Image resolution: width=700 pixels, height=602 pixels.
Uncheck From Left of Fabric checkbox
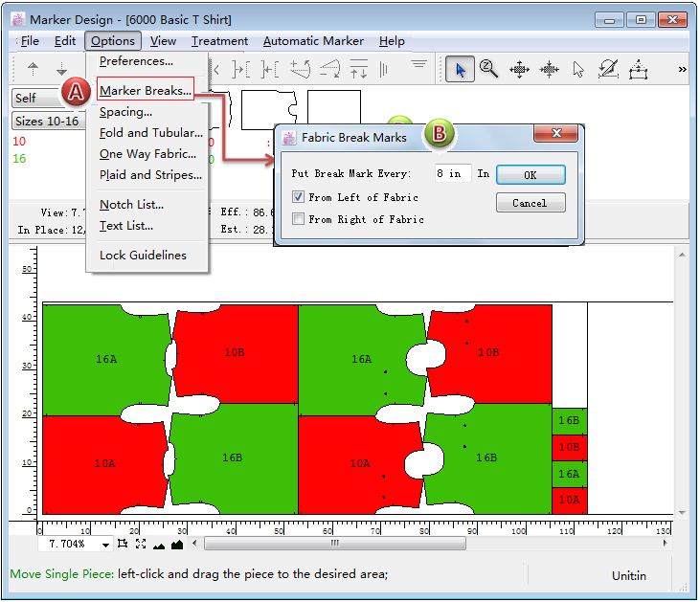click(x=299, y=197)
